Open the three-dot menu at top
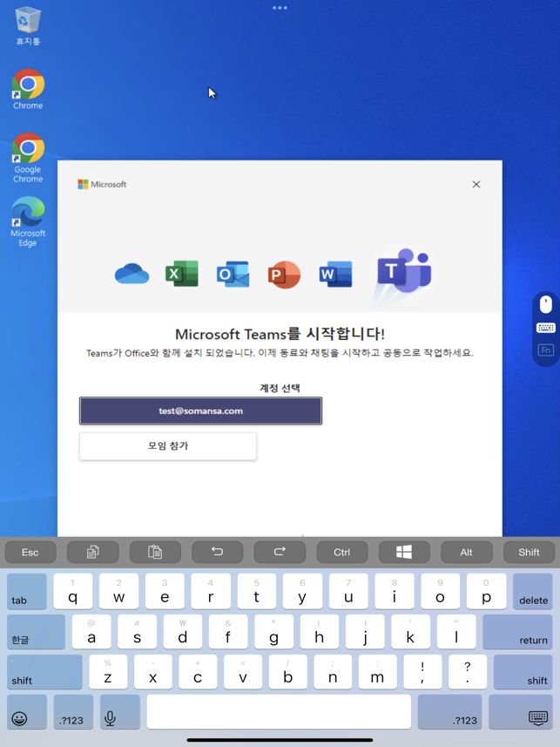The width and height of the screenshot is (560, 747). (280, 8)
